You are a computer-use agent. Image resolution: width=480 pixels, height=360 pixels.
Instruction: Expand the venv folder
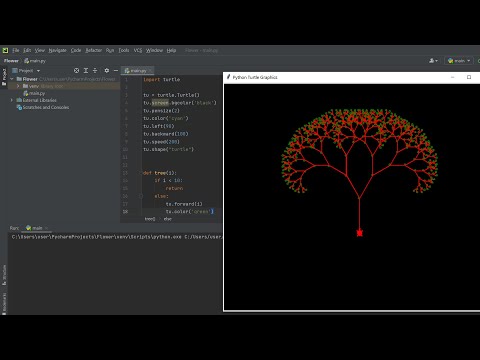coord(18,86)
